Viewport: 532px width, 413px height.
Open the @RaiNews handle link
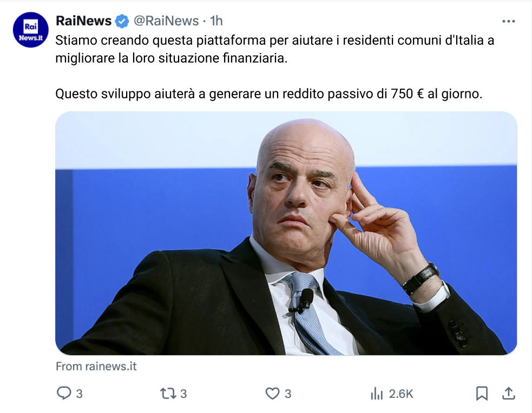click(x=166, y=21)
